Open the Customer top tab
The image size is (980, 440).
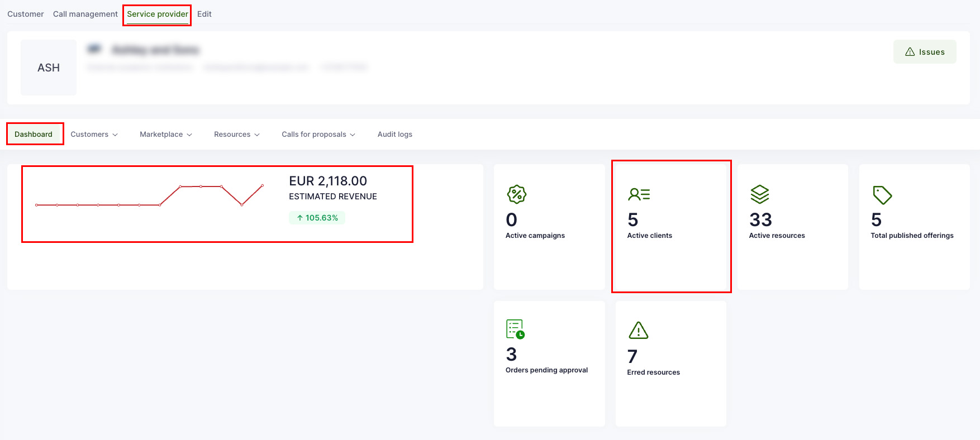25,14
